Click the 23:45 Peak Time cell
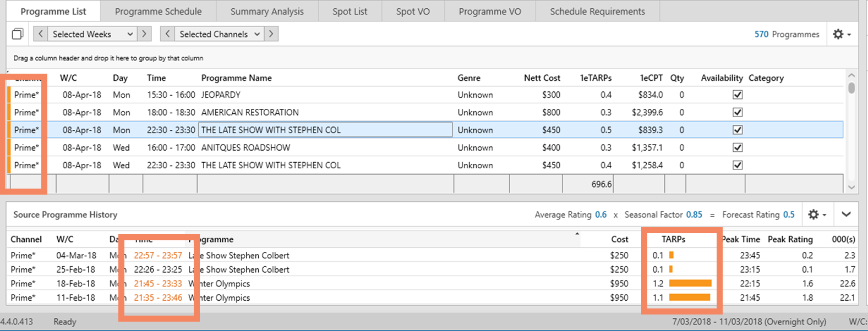 [x=750, y=255]
